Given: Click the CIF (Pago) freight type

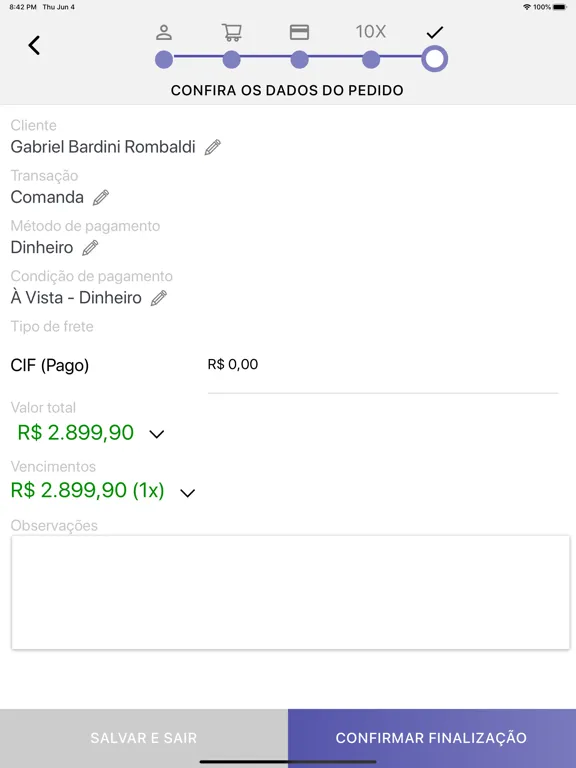Looking at the screenshot, I should [50, 365].
